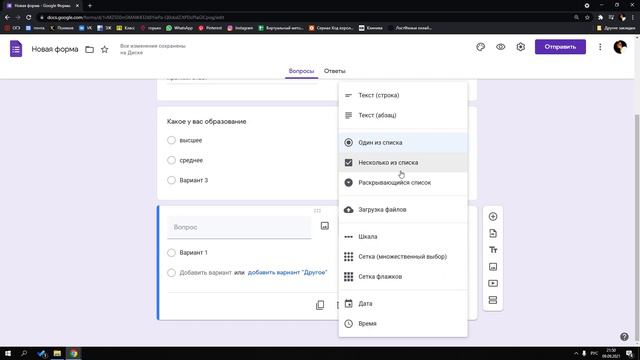Select the высшее radio option

171,140
